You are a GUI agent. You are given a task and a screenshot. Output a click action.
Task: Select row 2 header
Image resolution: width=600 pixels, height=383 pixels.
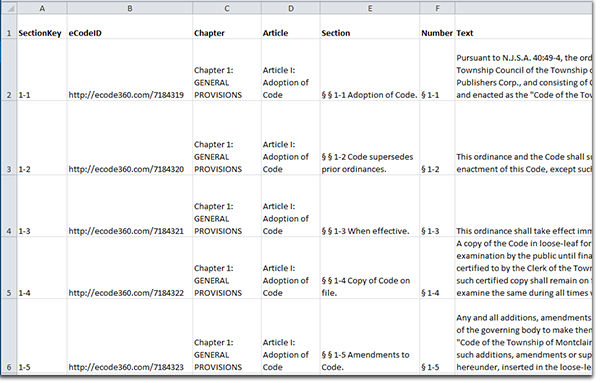pos(9,70)
